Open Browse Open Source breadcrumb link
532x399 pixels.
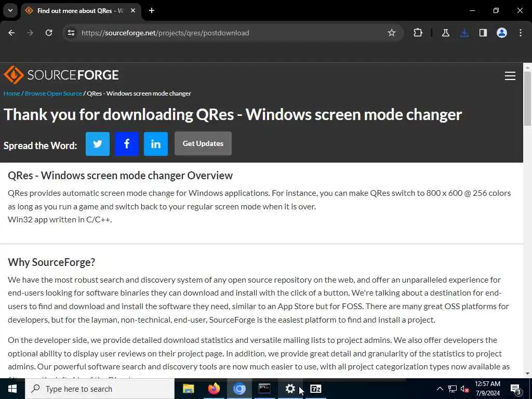[x=54, y=94]
